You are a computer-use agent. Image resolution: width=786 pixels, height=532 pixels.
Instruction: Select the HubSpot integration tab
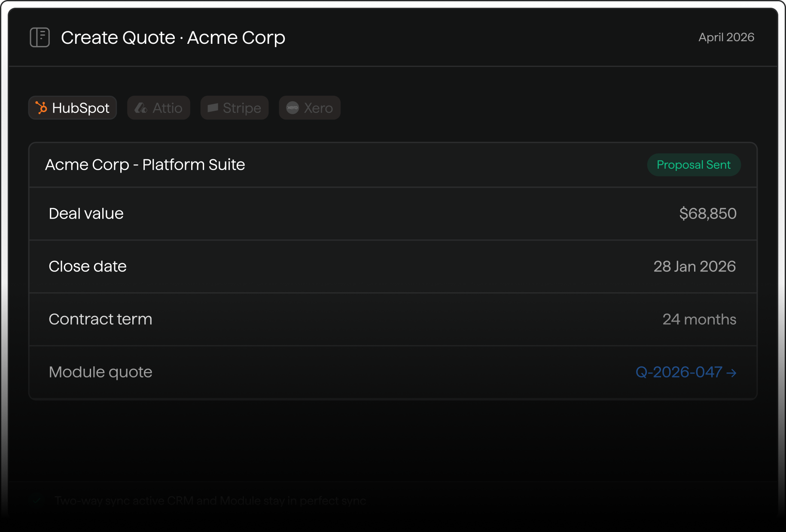pyautogui.click(x=73, y=108)
